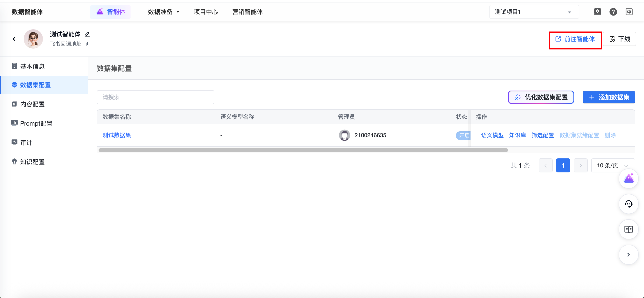Open the floating customer service headset icon
The width and height of the screenshot is (644, 298).
coord(628,204)
